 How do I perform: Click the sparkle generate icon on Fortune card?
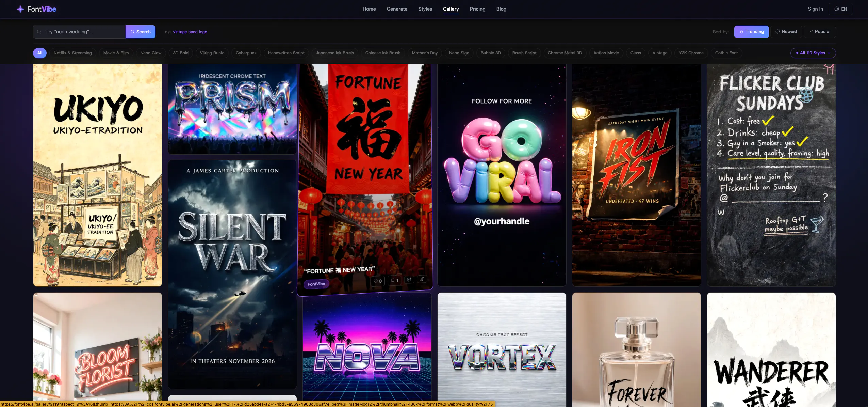click(422, 279)
